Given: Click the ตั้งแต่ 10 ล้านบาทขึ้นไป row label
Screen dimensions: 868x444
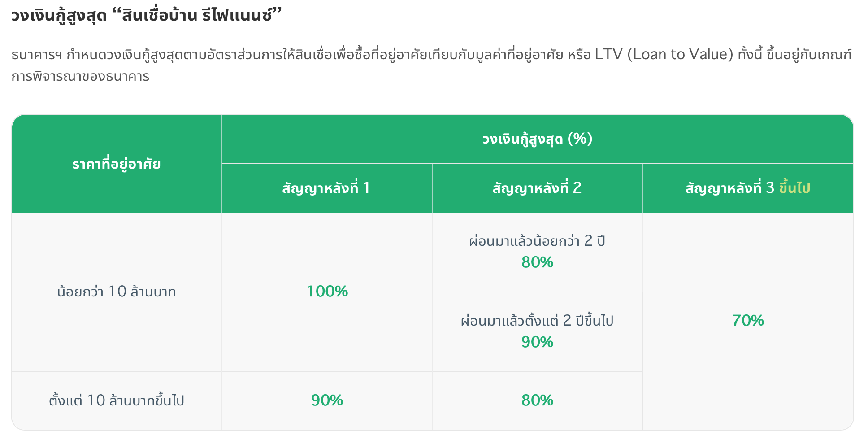Looking at the screenshot, I should click(x=117, y=400).
